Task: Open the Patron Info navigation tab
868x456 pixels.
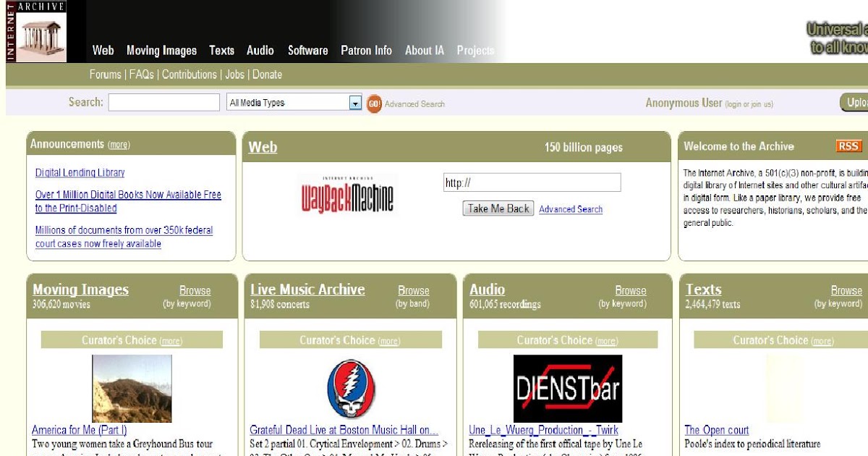Action: tap(366, 51)
